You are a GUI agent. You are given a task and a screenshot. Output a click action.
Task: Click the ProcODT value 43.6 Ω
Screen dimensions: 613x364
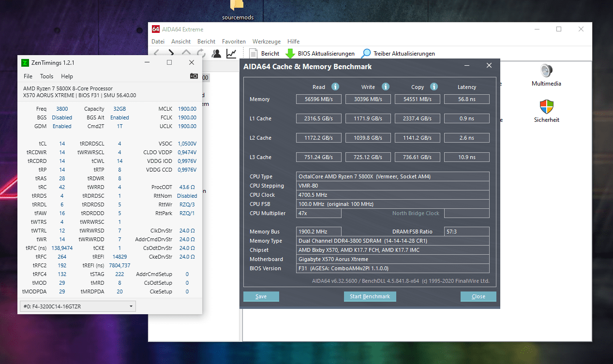(x=187, y=187)
